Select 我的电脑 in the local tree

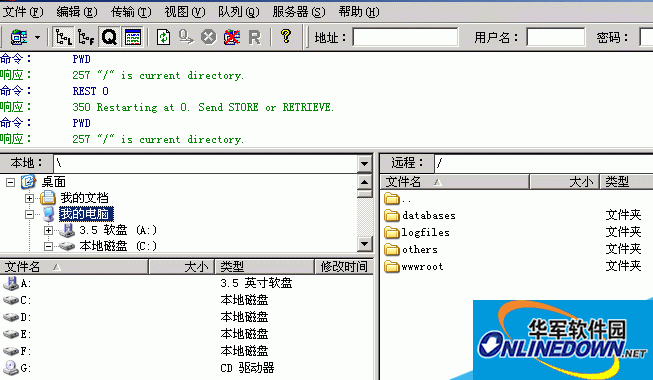[x=86, y=214]
